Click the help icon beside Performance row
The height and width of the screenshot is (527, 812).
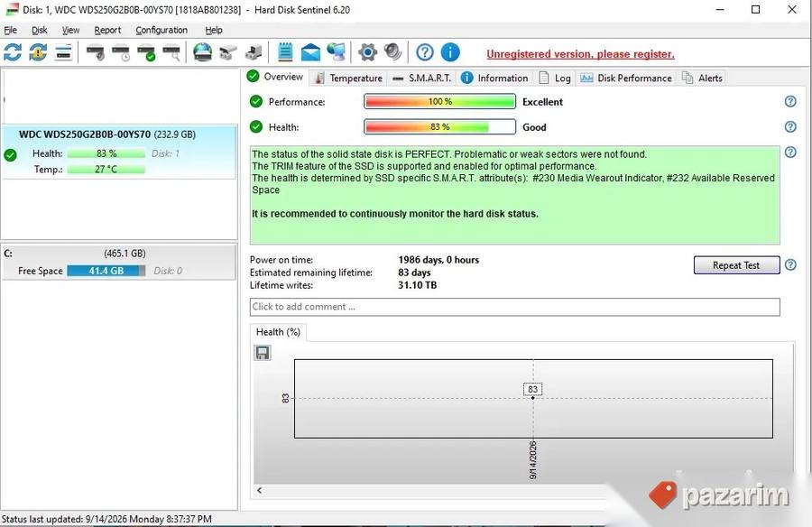tap(790, 102)
